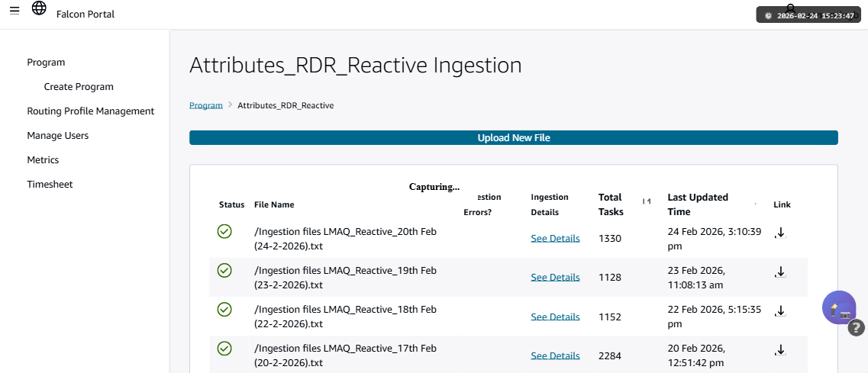Sort by the Total Tasks column
The height and width of the screenshot is (373, 868).
pyautogui.click(x=646, y=201)
